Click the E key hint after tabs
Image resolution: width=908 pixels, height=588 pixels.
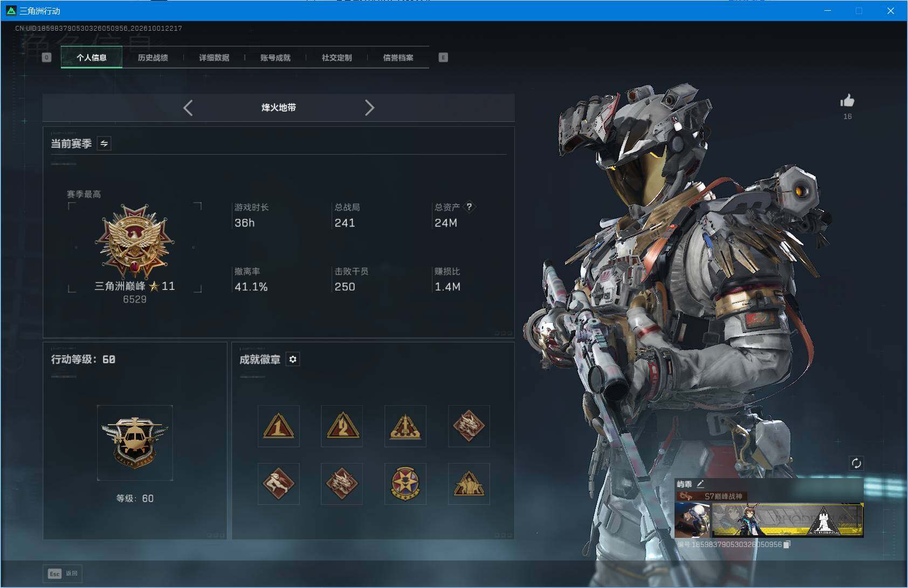[443, 58]
